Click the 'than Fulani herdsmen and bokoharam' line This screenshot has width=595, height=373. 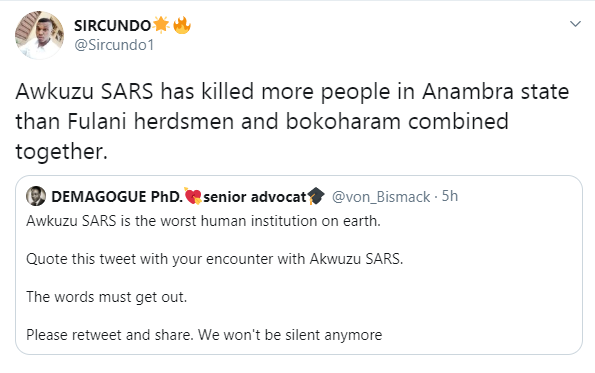(262, 121)
